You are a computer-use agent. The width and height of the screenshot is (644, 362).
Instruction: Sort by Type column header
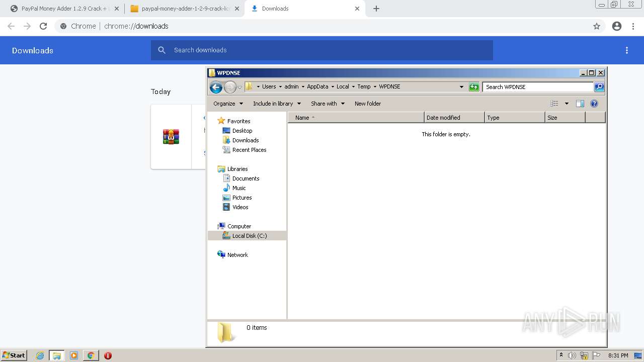pyautogui.click(x=515, y=118)
